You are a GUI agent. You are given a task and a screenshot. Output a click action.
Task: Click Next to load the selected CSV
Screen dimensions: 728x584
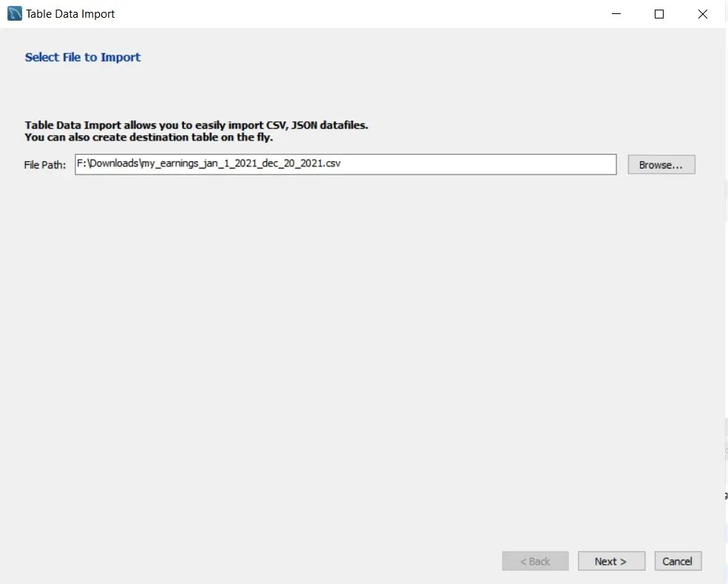[x=611, y=560]
